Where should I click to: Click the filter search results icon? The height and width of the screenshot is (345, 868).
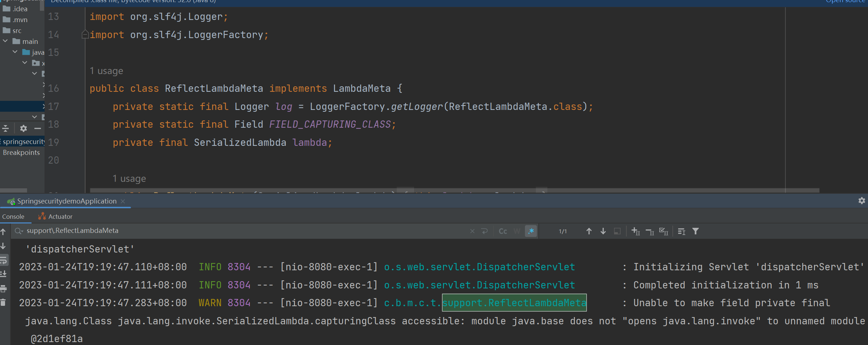tap(696, 231)
